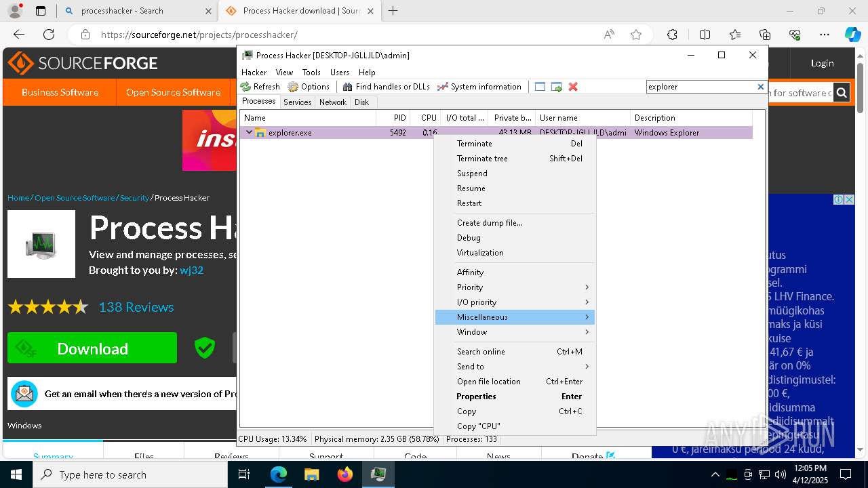This screenshot has height=488, width=868.
Task: Select Virtualization menu entry
Action: (515, 253)
